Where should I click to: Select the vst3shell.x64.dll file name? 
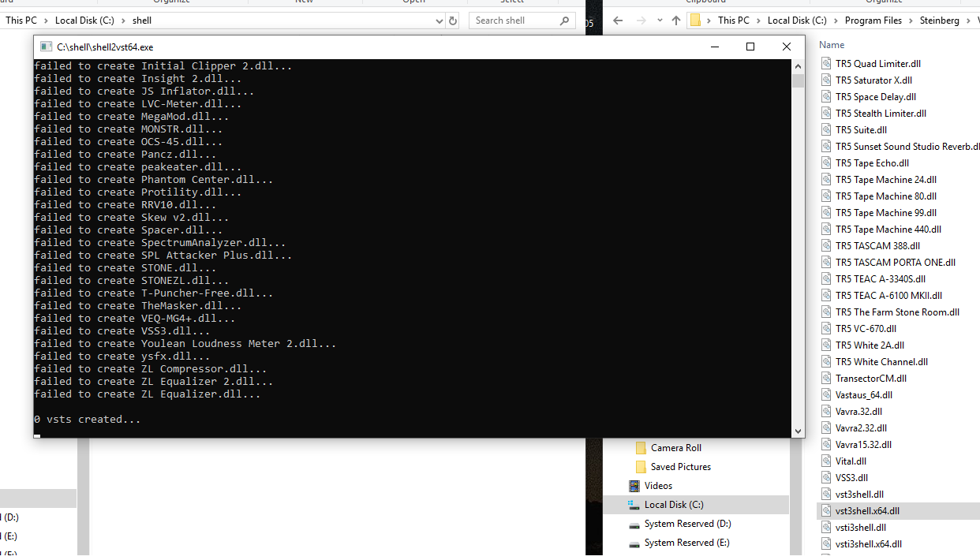867,511
